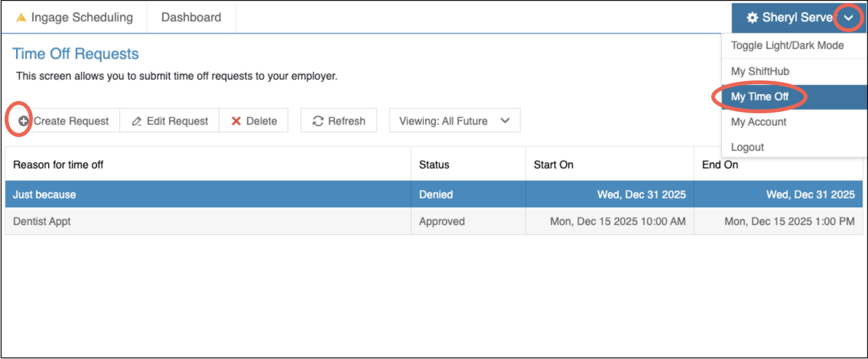Screen dimensions: 868x359
Task: Choose Logout from the user menu
Action: pos(747,147)
